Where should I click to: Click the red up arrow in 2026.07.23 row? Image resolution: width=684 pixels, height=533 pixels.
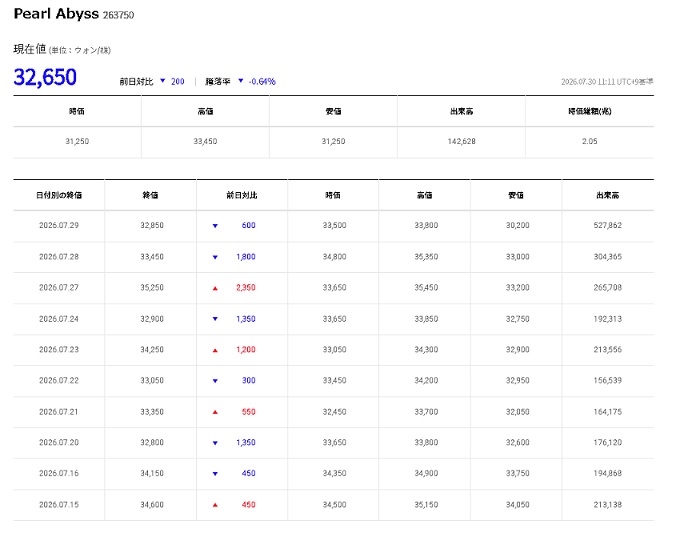(215, 350)
